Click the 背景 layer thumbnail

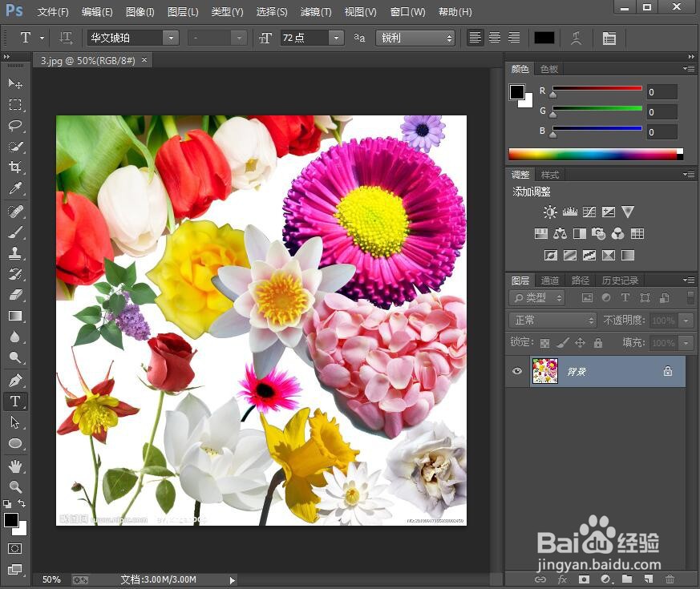[544, 371]
